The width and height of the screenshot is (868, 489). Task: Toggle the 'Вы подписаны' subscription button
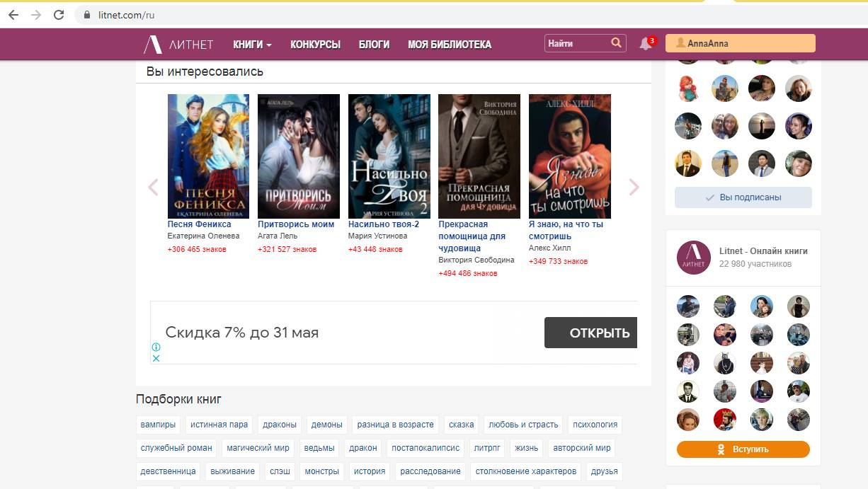click(x=743, y=197)
